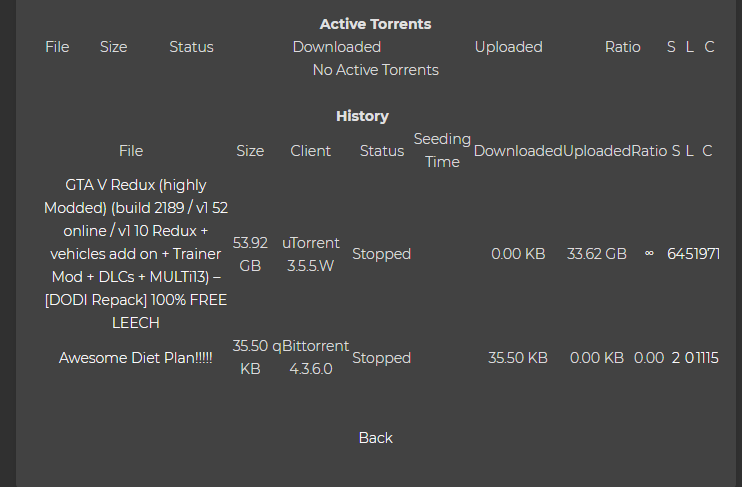Image resolution: width=742 pixels, height=487 pixels.
Task: Select the Size header in History table
Action: point(250,151)
